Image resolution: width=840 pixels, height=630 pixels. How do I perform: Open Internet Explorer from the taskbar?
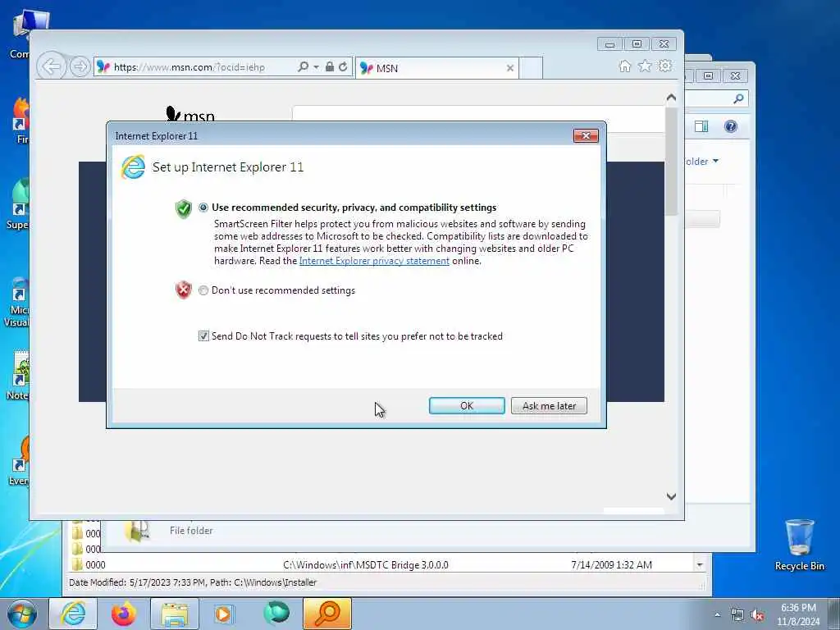pos(73,614)
